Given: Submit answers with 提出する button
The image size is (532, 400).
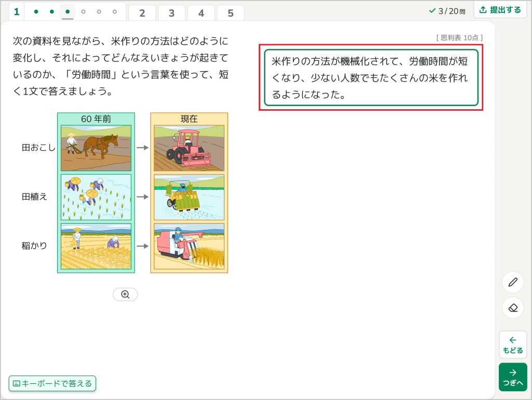Looking at the screenshot, I should (x=500, y=10).
